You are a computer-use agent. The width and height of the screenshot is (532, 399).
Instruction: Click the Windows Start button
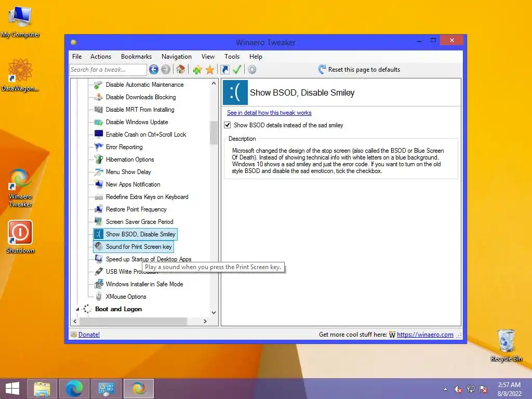pyautogui.click(x=12, y=389)
